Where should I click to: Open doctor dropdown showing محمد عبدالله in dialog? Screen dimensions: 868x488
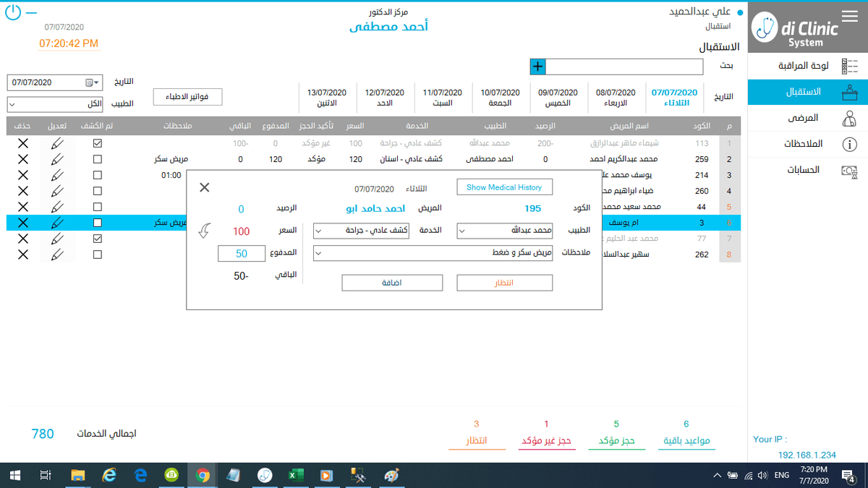(x=463, y=231)
